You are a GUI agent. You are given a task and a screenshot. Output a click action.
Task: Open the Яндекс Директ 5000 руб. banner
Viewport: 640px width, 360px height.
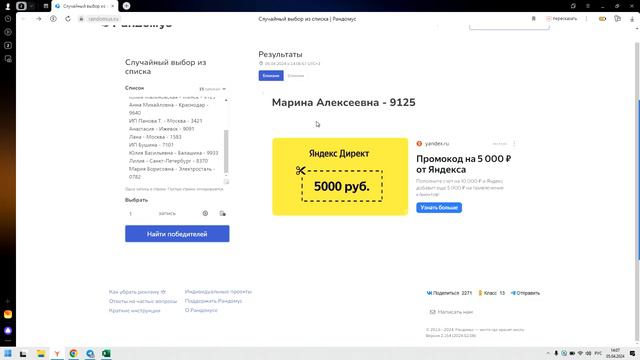click(340, 176)
